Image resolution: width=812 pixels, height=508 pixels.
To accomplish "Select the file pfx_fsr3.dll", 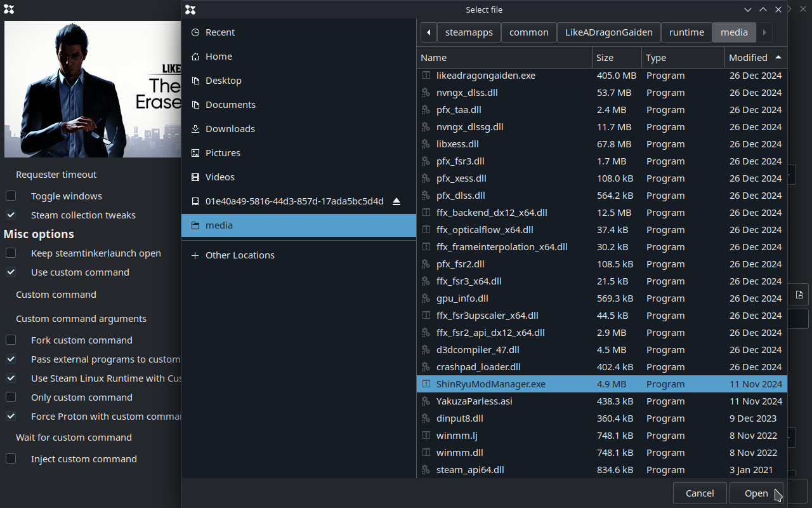I will click(601, 161).
